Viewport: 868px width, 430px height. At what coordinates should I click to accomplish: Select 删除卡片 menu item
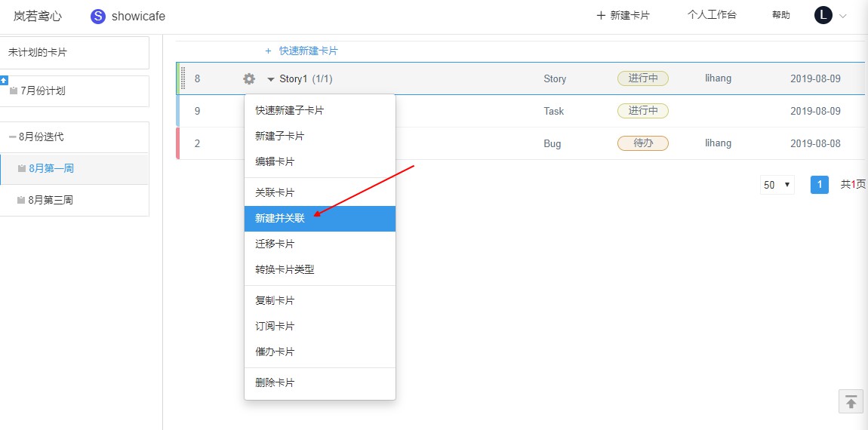tap(320, 383)
